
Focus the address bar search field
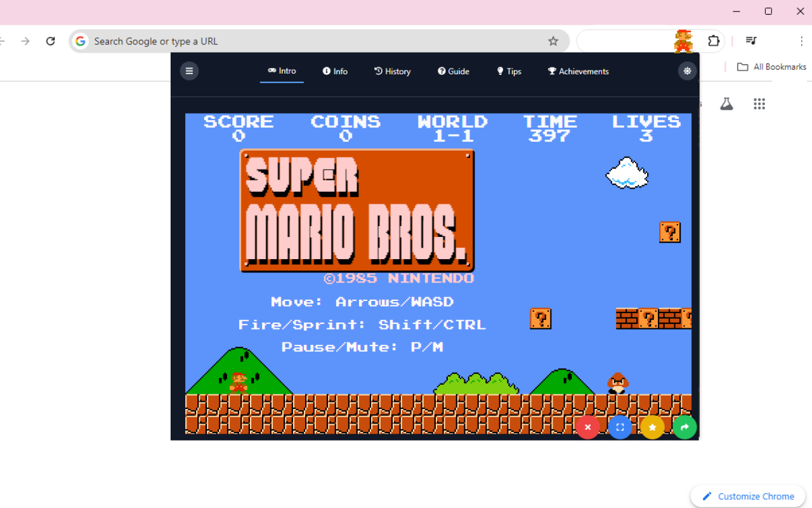point(319,41)
